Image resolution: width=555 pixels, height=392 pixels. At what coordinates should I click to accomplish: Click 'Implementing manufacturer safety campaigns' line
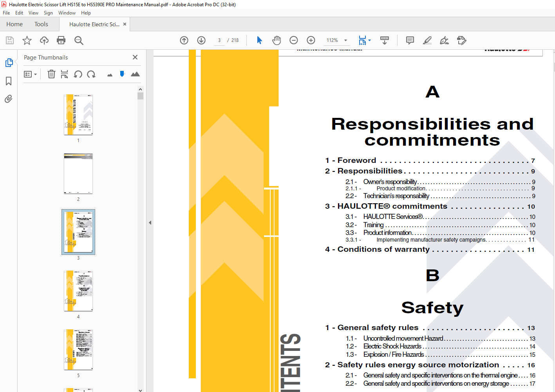coord(440,240)
